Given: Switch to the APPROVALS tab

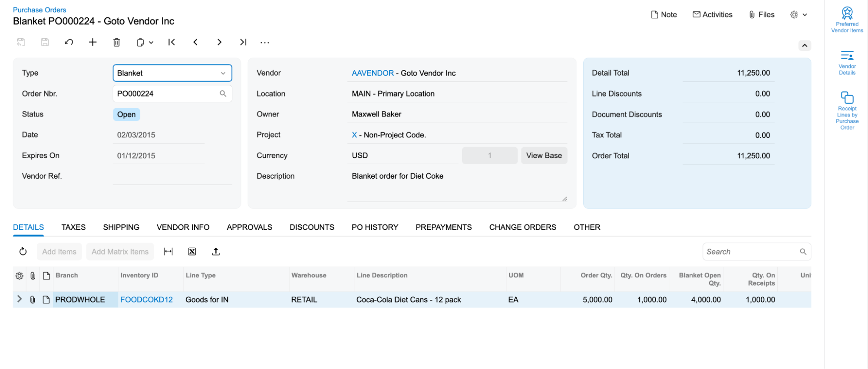Looking at the screenshot, I should click(249, 227).
